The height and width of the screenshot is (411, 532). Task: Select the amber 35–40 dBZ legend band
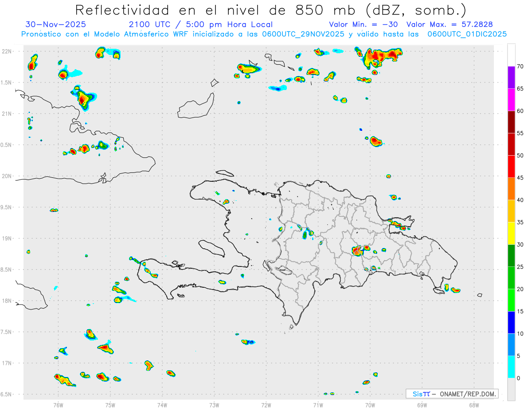[x=511, y=211]
